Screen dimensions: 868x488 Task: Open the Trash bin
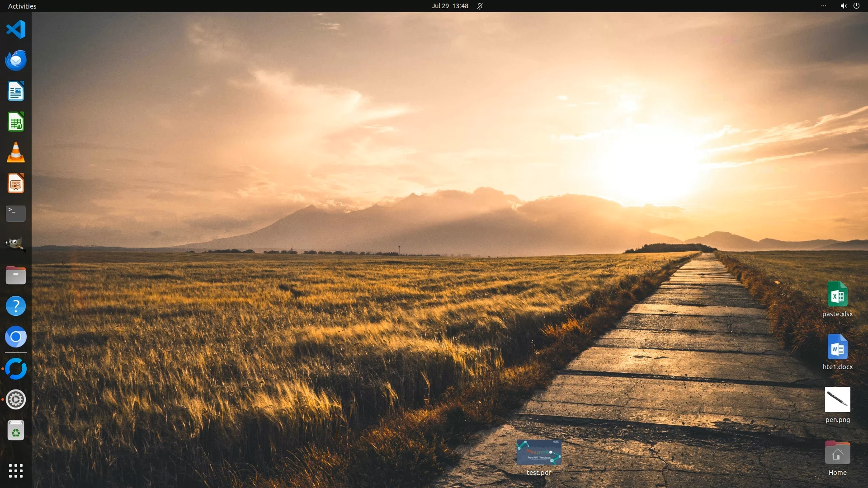tap(16, 431)
